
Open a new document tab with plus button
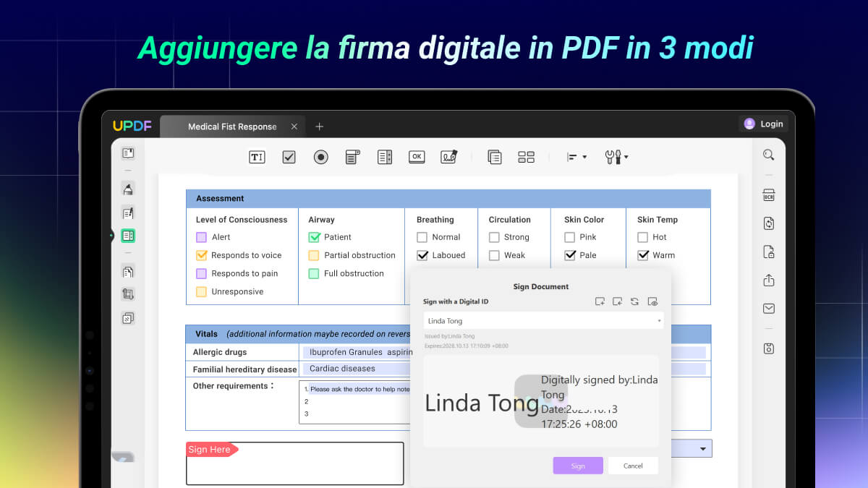click(319, 126)
